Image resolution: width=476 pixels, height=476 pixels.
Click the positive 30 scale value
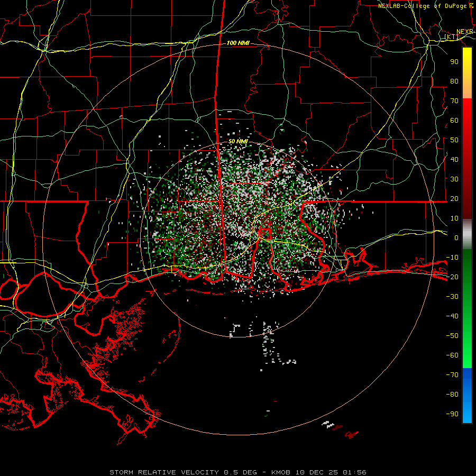tap(454, 179)
